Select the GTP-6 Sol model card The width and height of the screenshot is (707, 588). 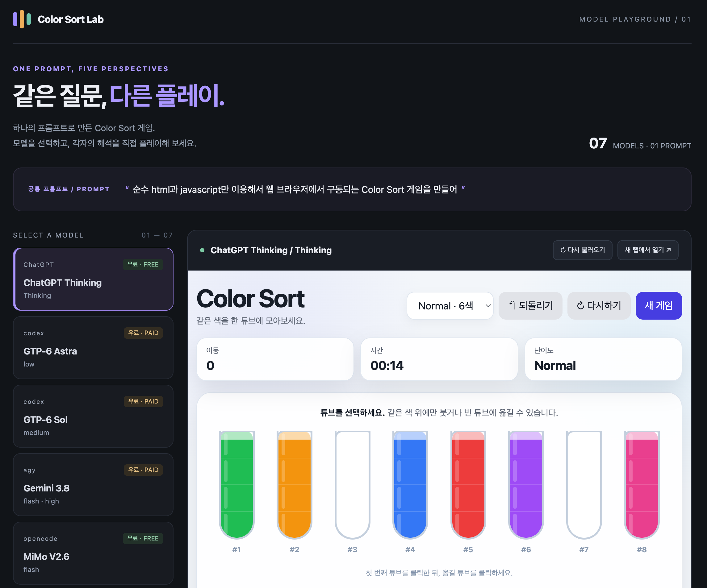93,416
